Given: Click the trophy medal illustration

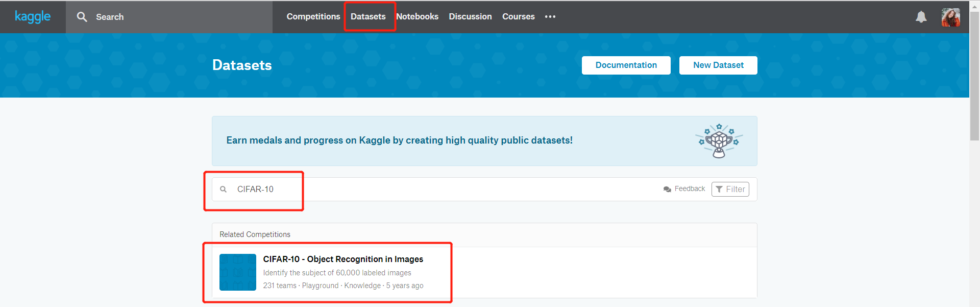Looking at the screenshot, I should [x=719, y=140].
